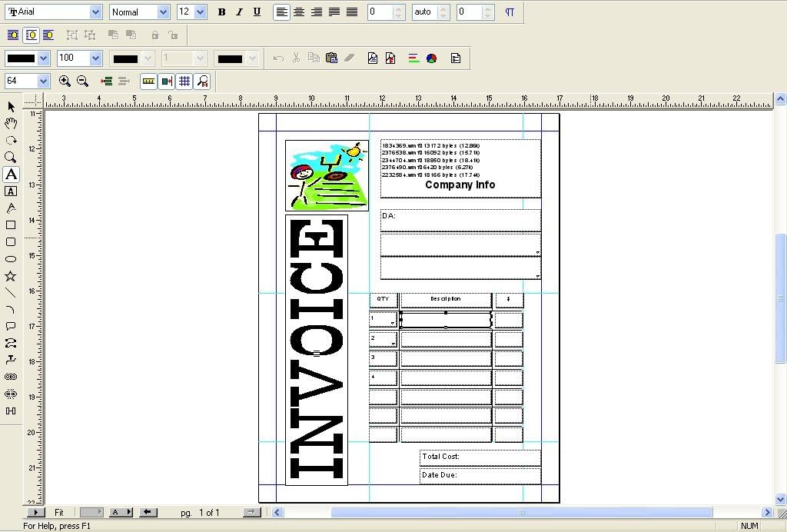Screen dimensions: 787x532
Task: Toggle the rulers display button
Action: [148, 81]
